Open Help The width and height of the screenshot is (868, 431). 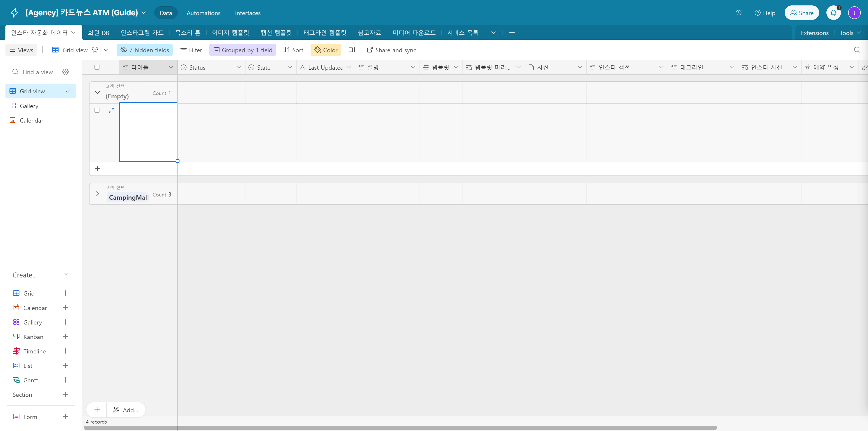tap(765, 13)
